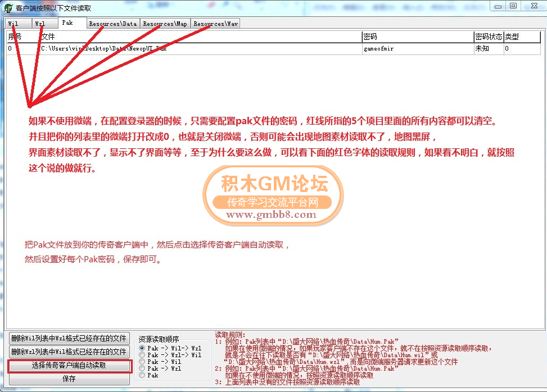The width and height of the screenshot is (547, 392).
Task: Click 删除Wzl列表中Wil格式已经存在的文件 button
Action: click(x=69, y=351)
